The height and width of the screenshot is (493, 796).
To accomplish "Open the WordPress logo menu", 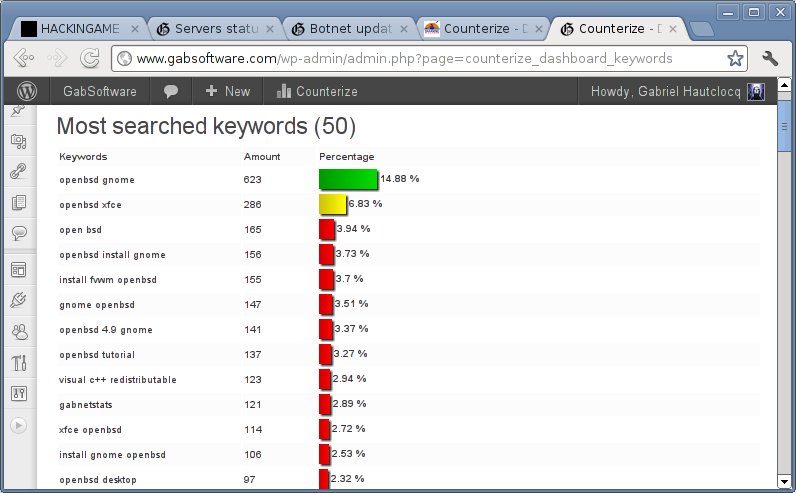I will pos(26,91).
